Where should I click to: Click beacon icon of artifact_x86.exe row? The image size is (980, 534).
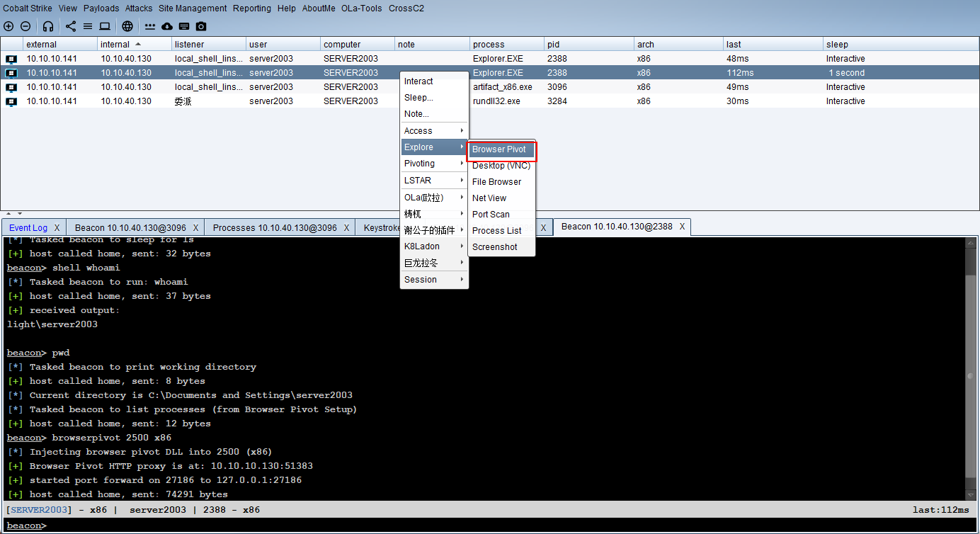(11, 87)
